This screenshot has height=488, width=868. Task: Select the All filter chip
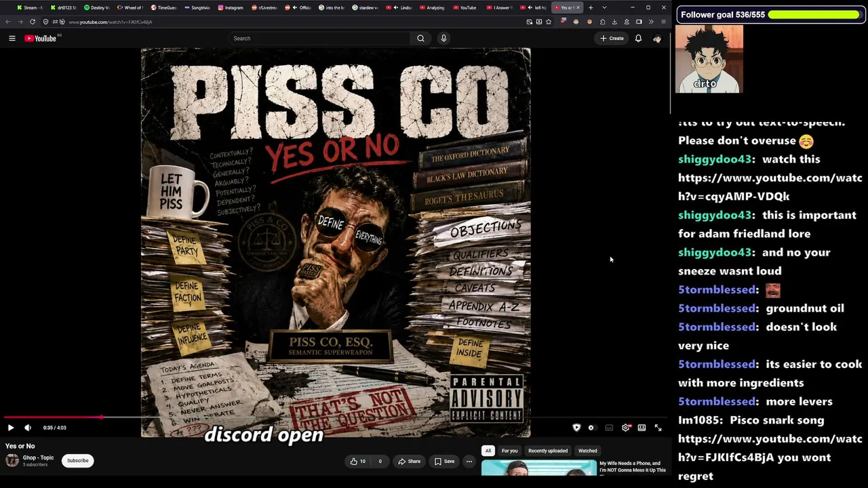(x=488, y=451)
